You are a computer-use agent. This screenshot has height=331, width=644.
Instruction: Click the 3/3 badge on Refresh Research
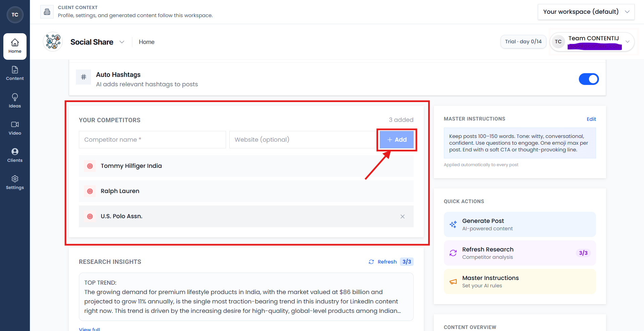tap(583, 253)
